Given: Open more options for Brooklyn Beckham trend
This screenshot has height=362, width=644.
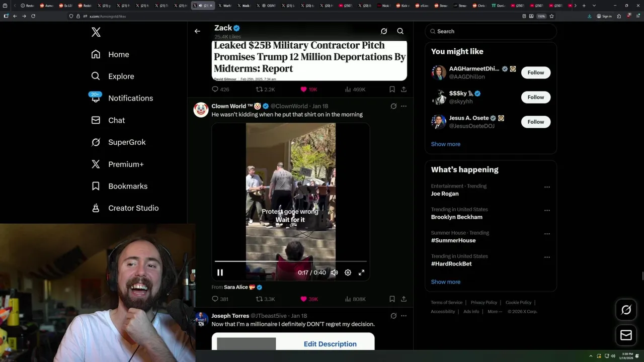Looking at the screenshot, I should [547, 210].
